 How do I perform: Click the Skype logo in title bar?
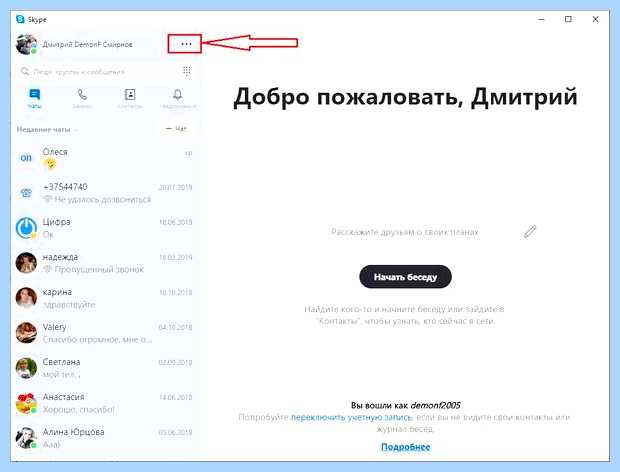pos(20,19)
